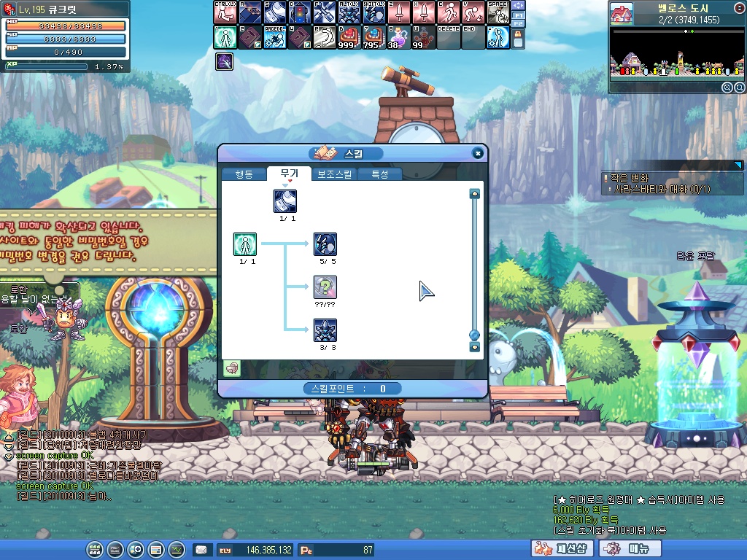Open the 고선샵 shop button
747x560 pixels.
(x=562, y=548)
